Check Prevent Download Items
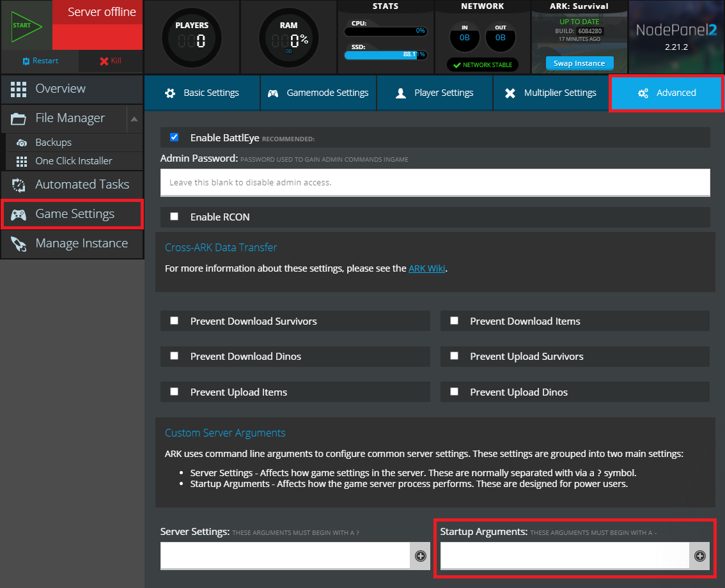The width and height of the screenshot is (725, 588). click(455, 320)
